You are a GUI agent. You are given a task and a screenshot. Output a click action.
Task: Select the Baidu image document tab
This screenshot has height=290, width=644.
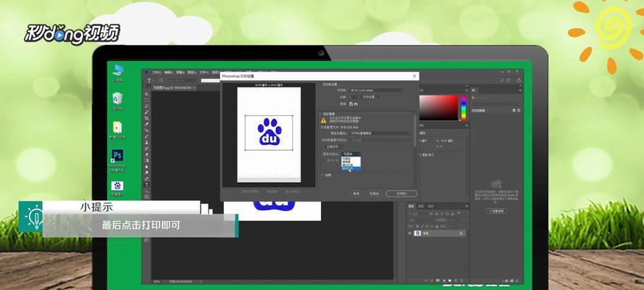175,88
